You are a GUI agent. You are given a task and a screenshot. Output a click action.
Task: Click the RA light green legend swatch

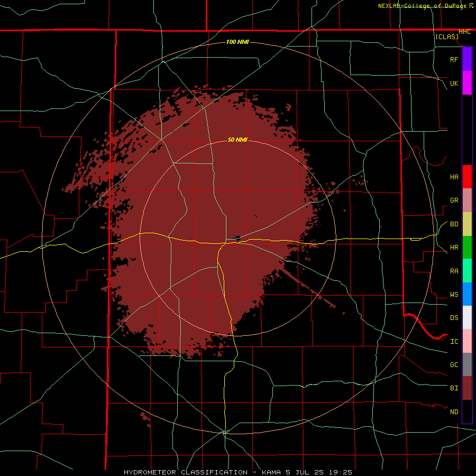coord(467,271)
